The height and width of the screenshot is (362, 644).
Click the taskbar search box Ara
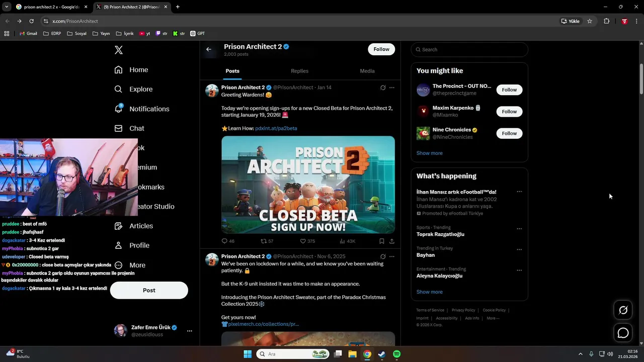[x=293, y=354]
